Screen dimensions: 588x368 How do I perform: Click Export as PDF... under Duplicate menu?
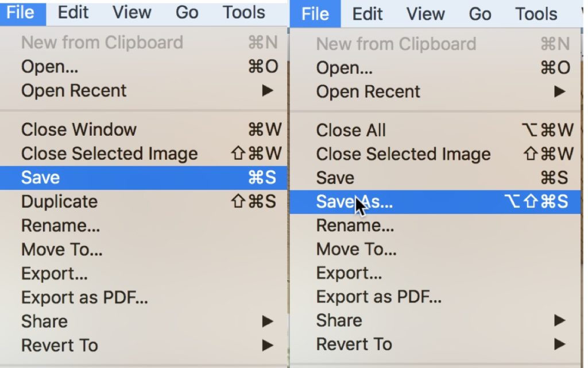click(x=84, y=297)
